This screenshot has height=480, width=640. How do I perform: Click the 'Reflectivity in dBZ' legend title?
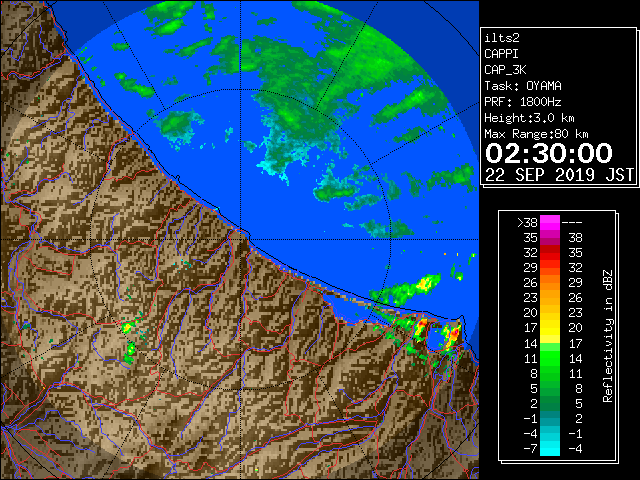click(608, 336)
